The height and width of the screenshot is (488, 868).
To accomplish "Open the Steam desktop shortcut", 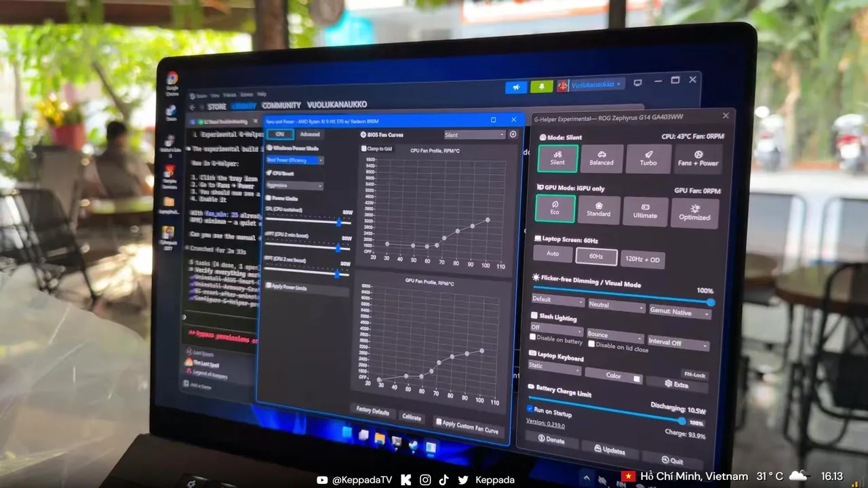I will coord(171,113).
